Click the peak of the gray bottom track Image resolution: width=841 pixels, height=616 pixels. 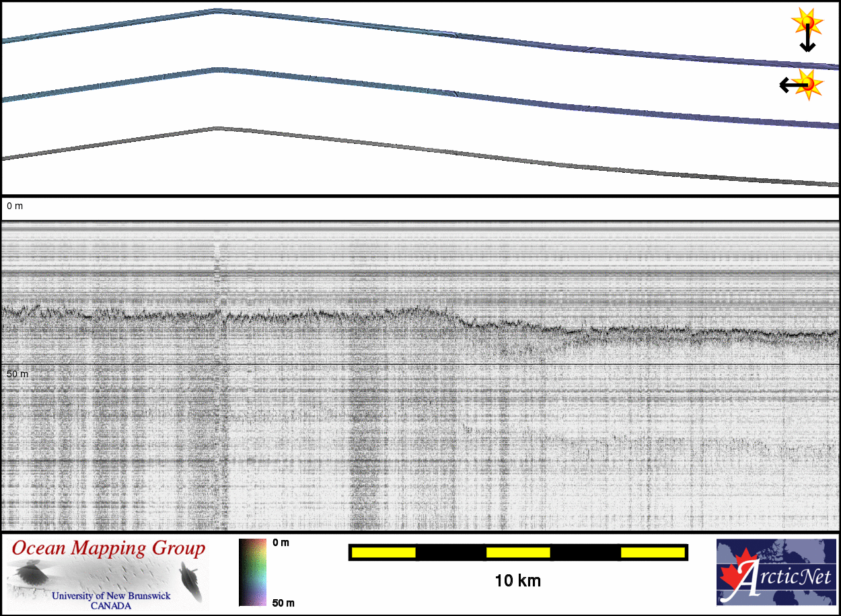[x=216, y=128]
